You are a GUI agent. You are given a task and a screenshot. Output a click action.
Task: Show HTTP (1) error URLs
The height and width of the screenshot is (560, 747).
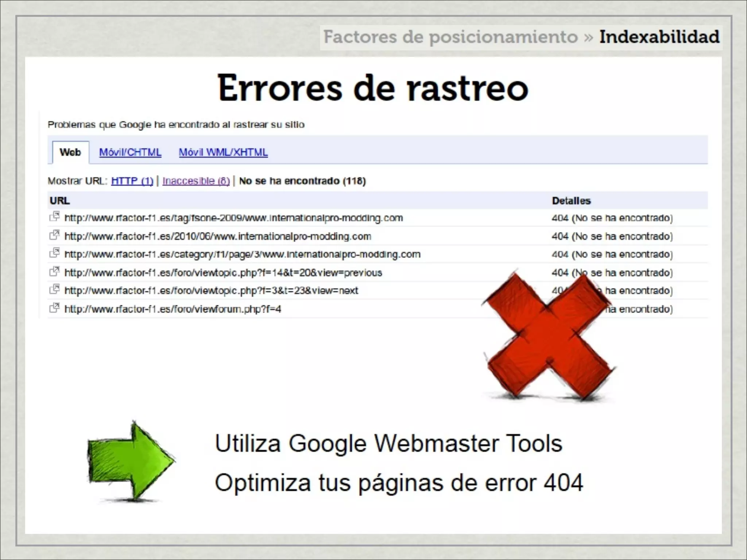click(132, 181)
